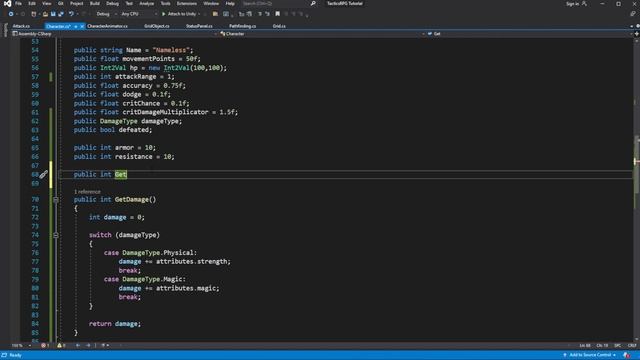Click the Visual Studio logo icon
Image resolution: width=640 pixels, height=360 pixels.
click(x=7, y=4)
